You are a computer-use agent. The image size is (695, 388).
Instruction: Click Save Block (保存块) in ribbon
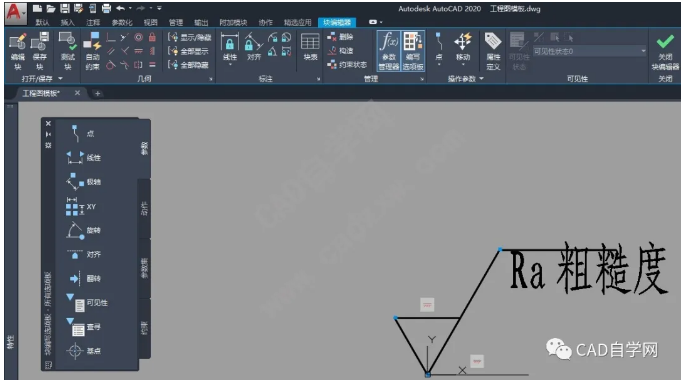coord(39,51)
